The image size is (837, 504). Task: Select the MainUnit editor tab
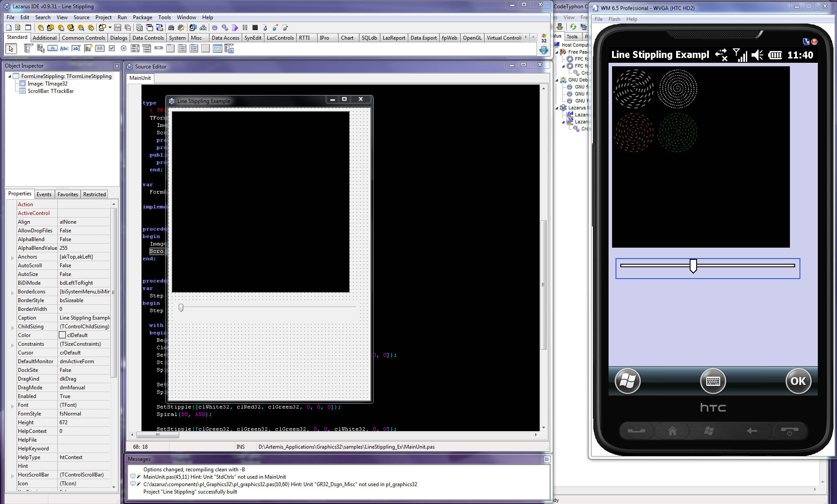140,78
